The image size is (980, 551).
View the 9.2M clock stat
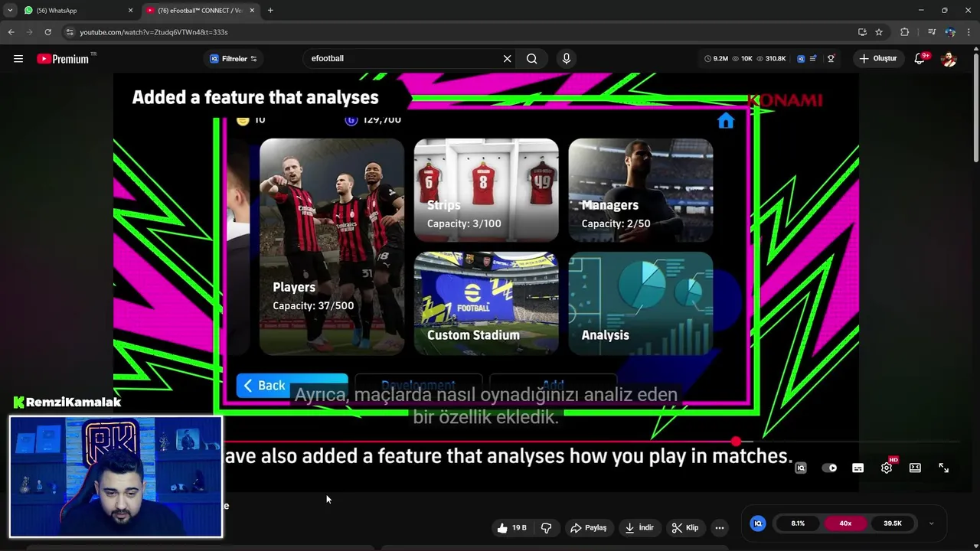[716, 59]
